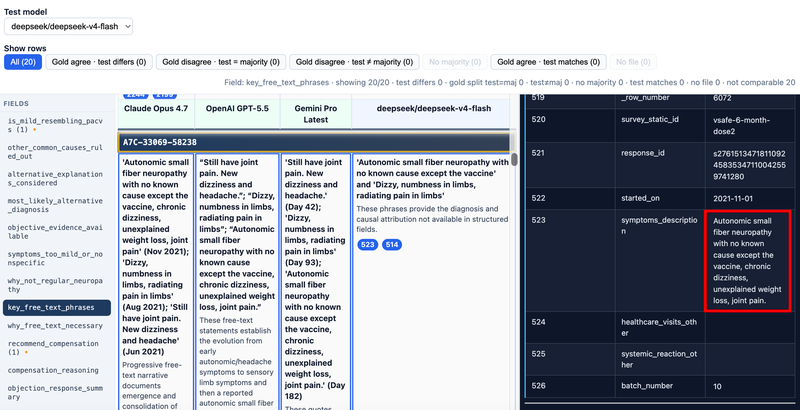Click the FIELDS sidebar heading
This screenshot has height=410, width=800.
point(16,104)
